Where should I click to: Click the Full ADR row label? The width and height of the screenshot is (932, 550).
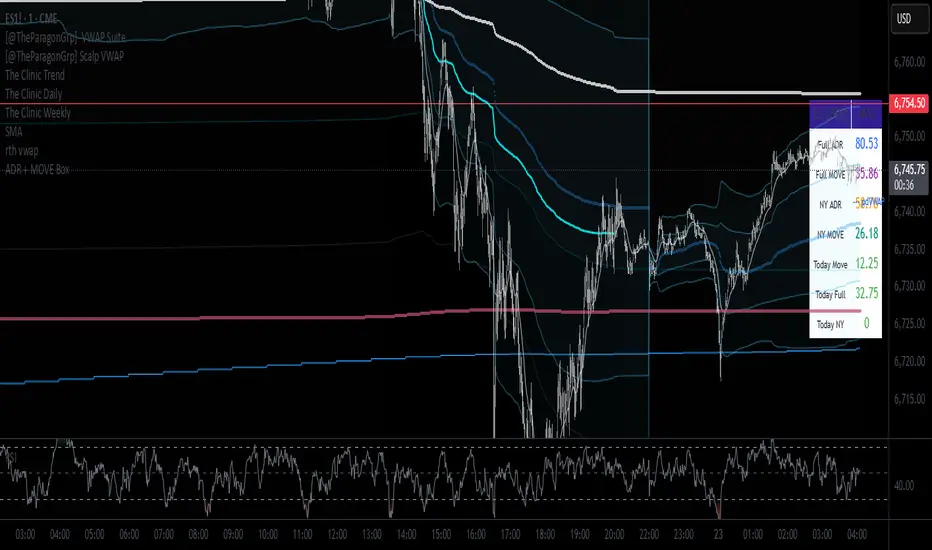tap(830, 144)
